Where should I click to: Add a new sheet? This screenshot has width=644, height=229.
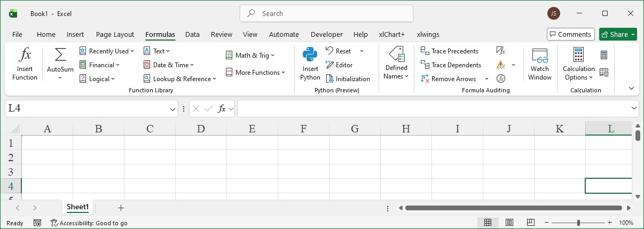(121, 208)
